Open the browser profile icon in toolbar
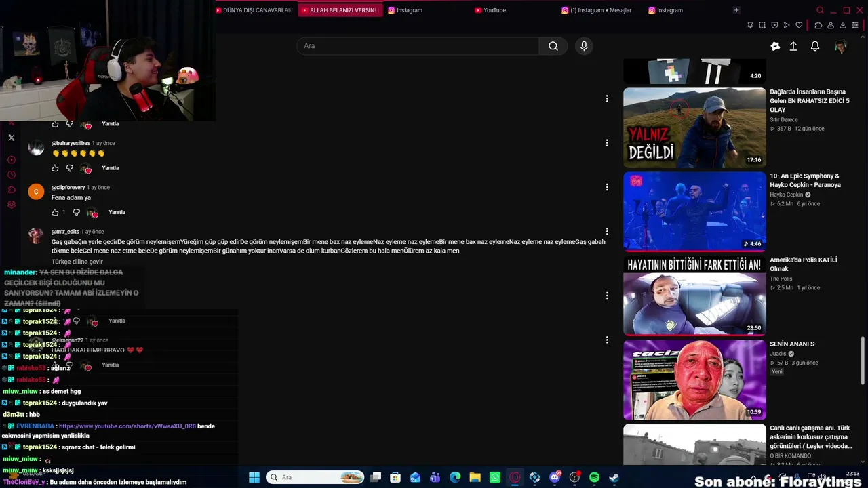Screen dimensions: 868x488 coord(831,25)
